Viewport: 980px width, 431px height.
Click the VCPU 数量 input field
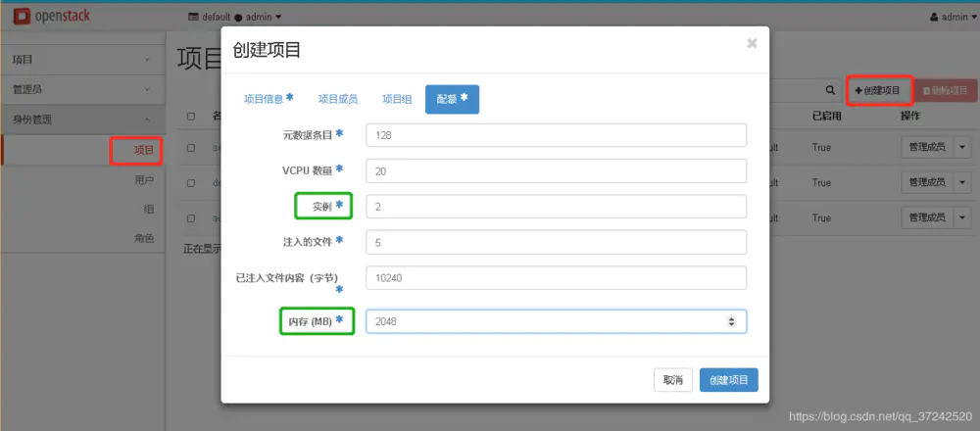[557, 170]
